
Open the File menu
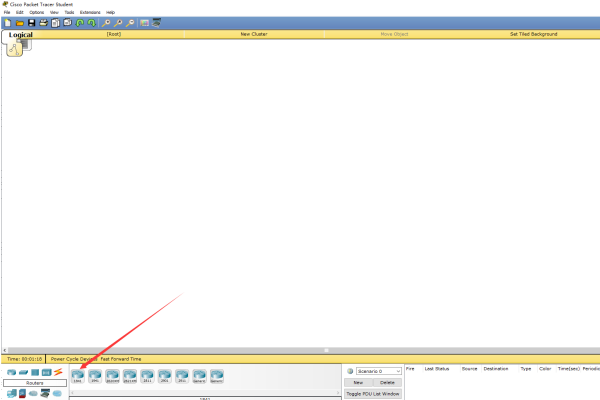[7, 12]
